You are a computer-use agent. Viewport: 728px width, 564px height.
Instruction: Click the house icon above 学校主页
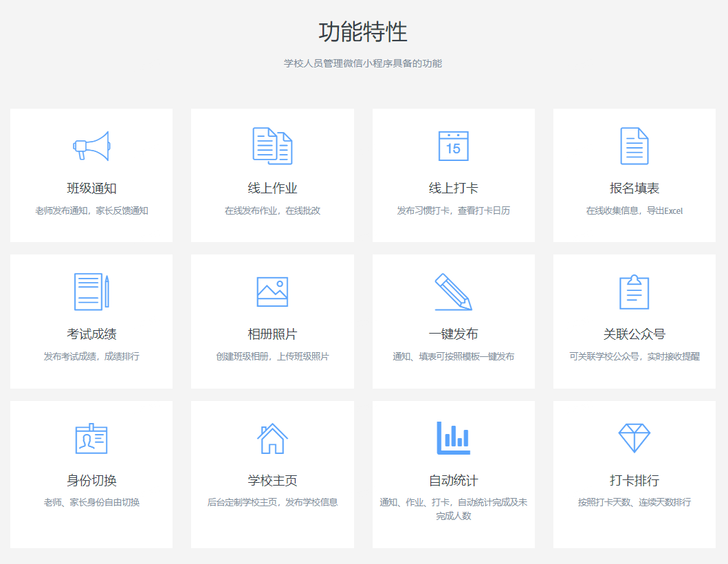coord(272,438)
